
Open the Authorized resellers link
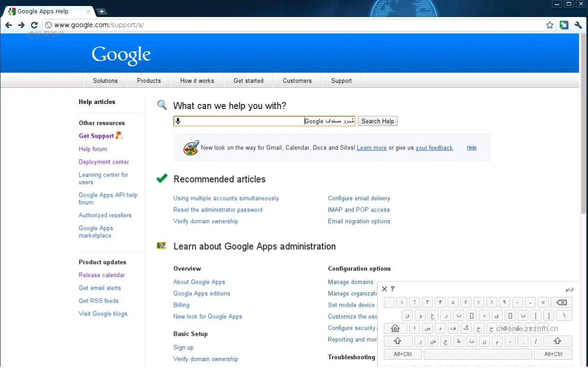[105, 215]
